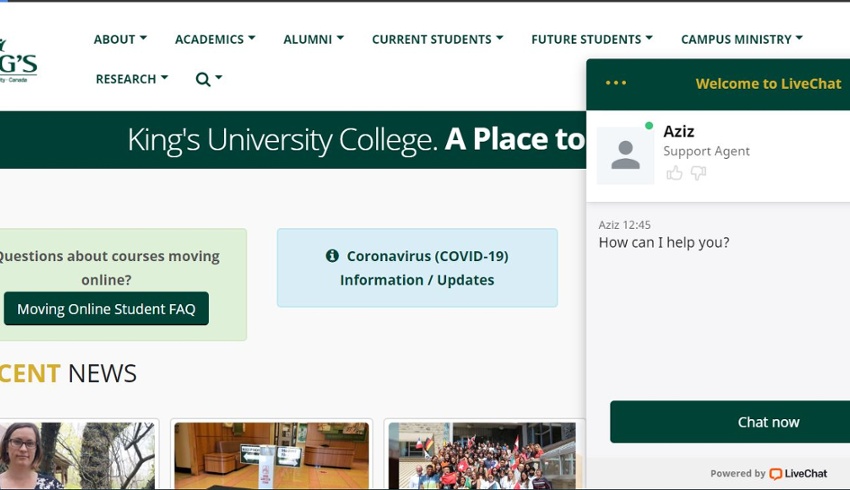This screenshot has height=490, width=850.
Task: Click the King's logo
Action: (18, 61)
